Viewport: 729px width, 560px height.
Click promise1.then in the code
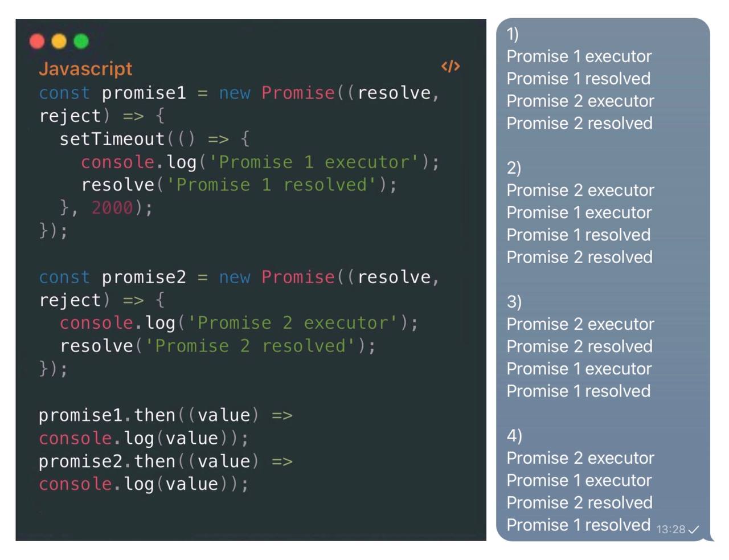coord(107,415)
